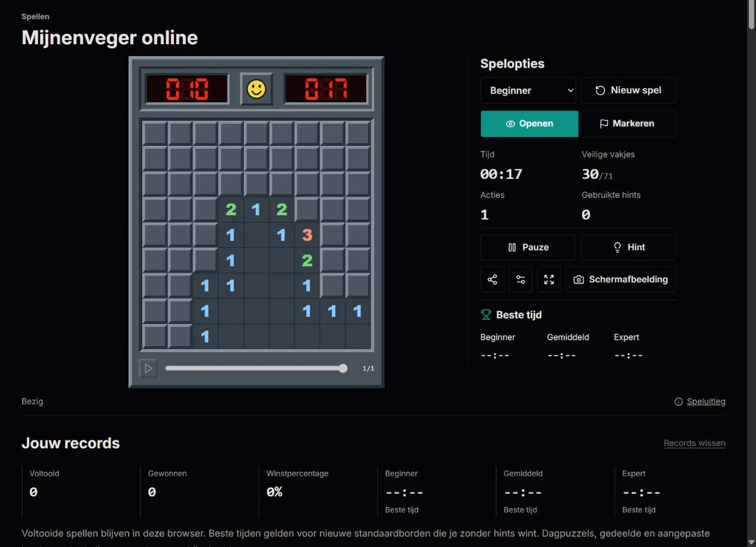756x547 pixels.
Task: Click the red 3 cell on the board
Action: tap(307, 235)
